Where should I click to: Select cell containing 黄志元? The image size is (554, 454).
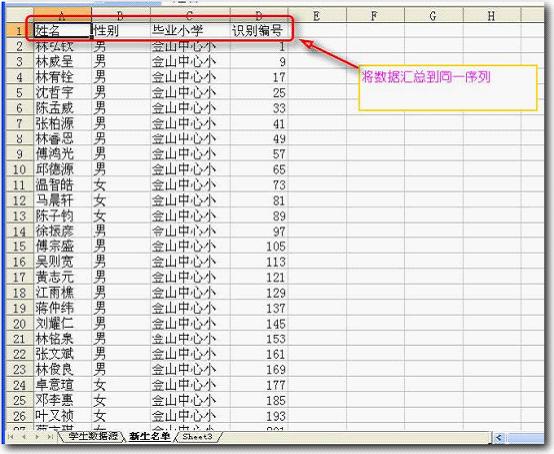[62, 278]
